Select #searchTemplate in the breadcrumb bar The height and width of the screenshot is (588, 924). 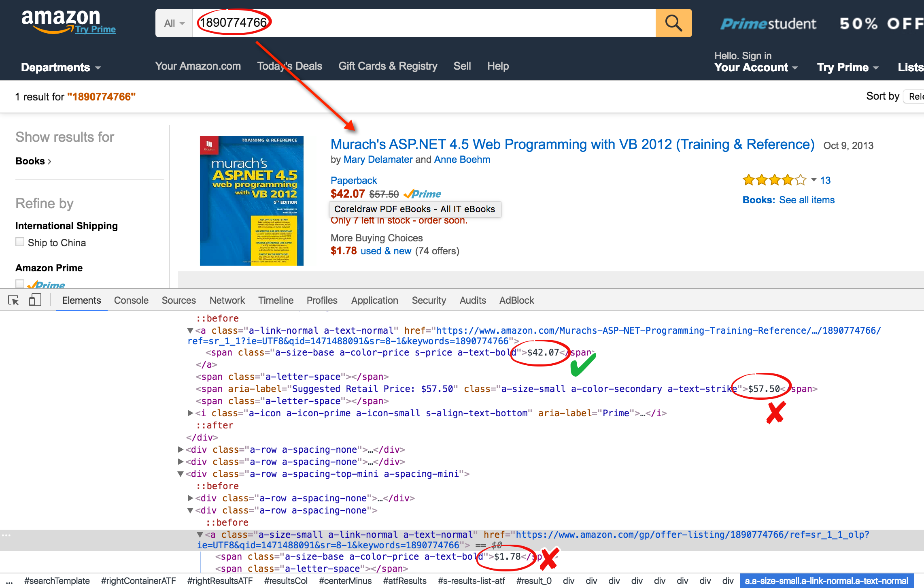point(57,581)
